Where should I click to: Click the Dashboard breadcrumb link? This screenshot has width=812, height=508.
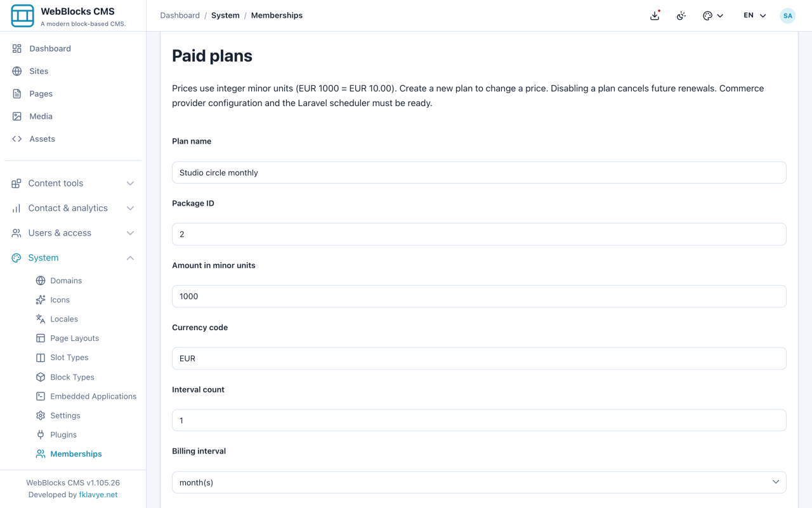(x=180, y=15)
